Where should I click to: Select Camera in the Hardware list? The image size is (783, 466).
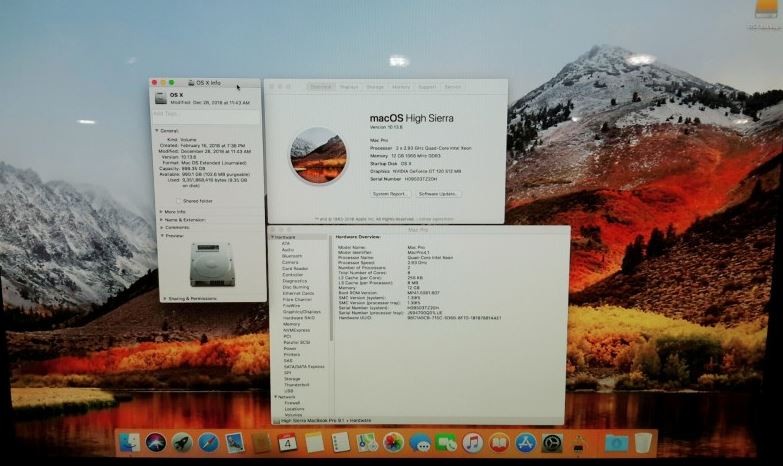click(x=290, y=262)
